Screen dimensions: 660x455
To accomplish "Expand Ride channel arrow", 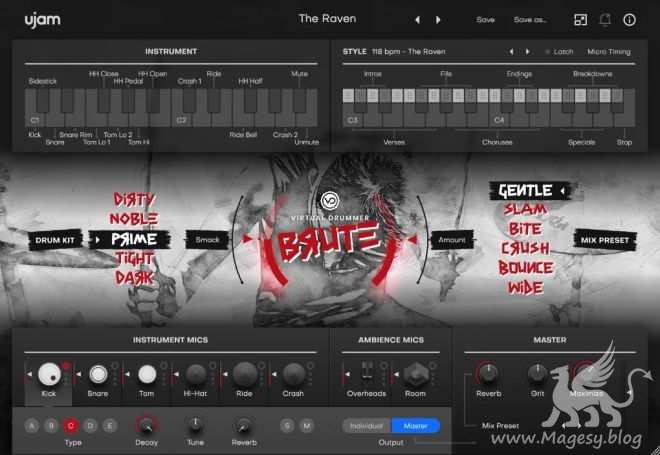I will coord(225,374).
